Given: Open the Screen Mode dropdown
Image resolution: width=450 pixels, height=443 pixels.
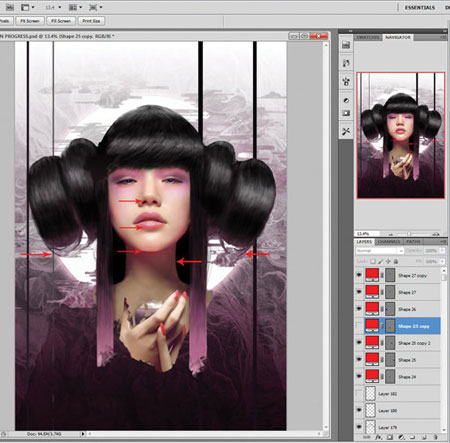Looking at the screenshot, I should coord(96,7).
